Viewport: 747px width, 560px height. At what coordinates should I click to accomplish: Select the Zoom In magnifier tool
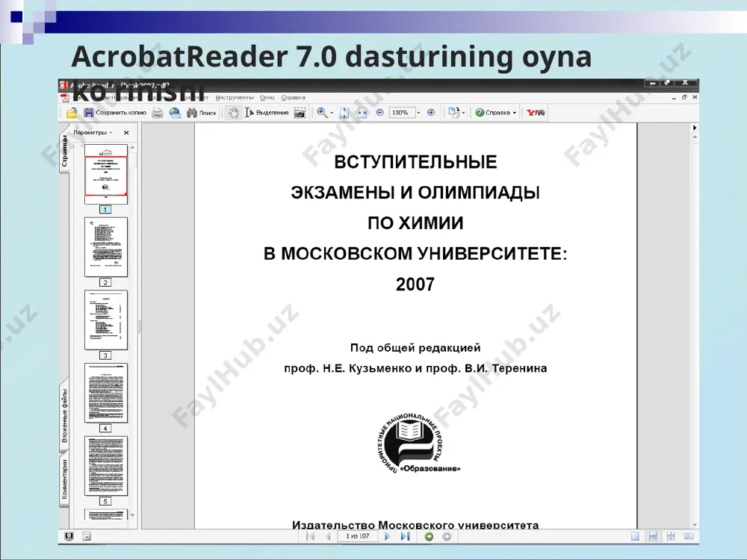click(323, 113)
